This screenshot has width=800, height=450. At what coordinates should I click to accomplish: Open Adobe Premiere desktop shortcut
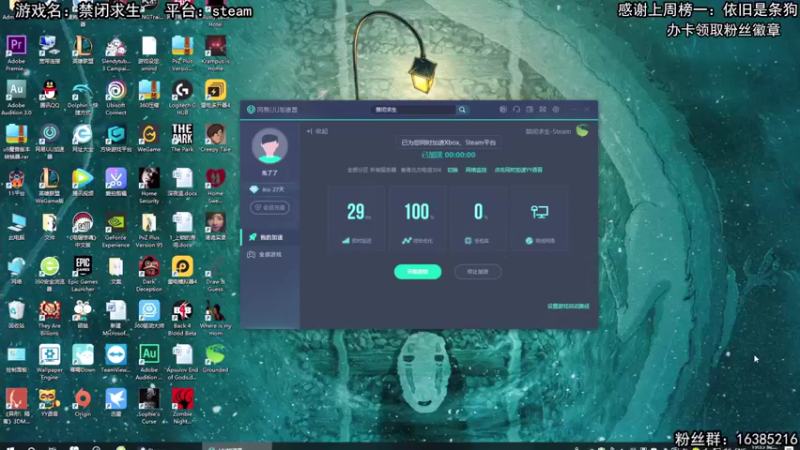click(16, 53)
